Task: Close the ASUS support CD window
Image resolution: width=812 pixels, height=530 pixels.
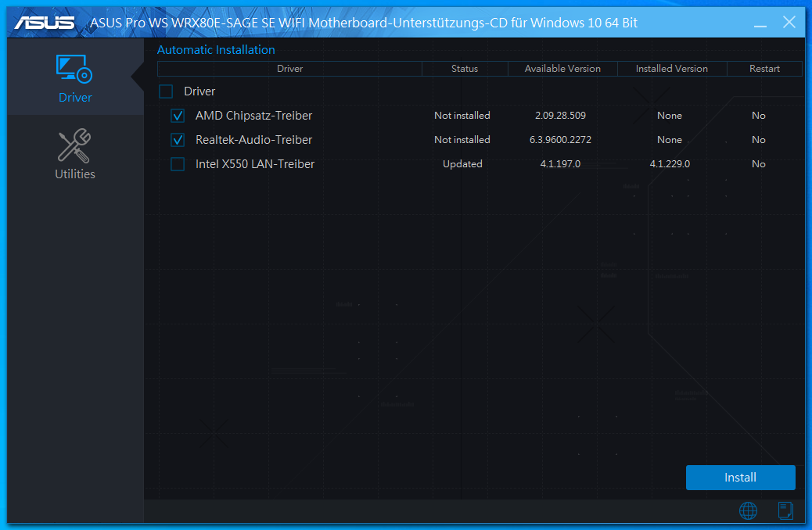Action: [789, 22]
